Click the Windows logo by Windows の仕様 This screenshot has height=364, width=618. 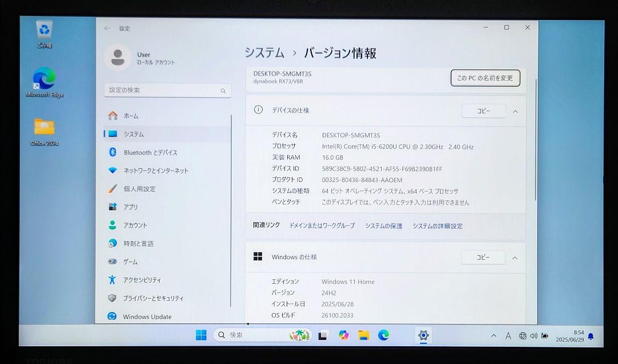[x=257, y=257]
